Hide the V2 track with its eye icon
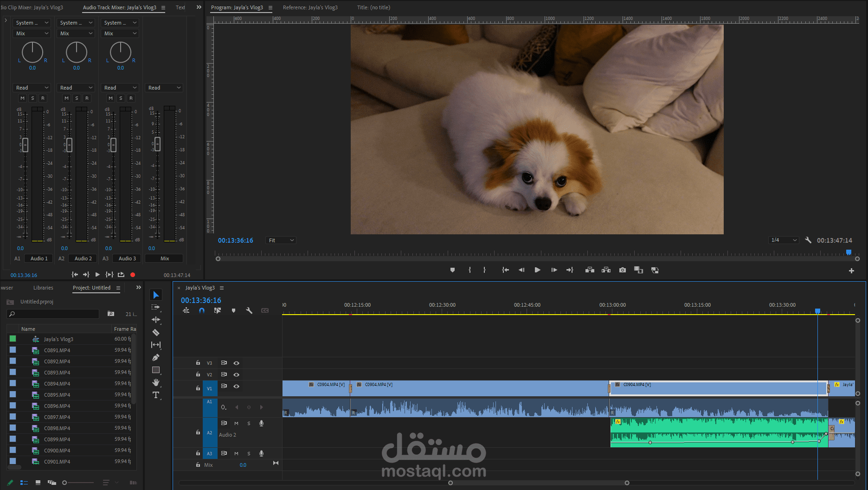Screen dimensions: 868x490 coord(236,374)
